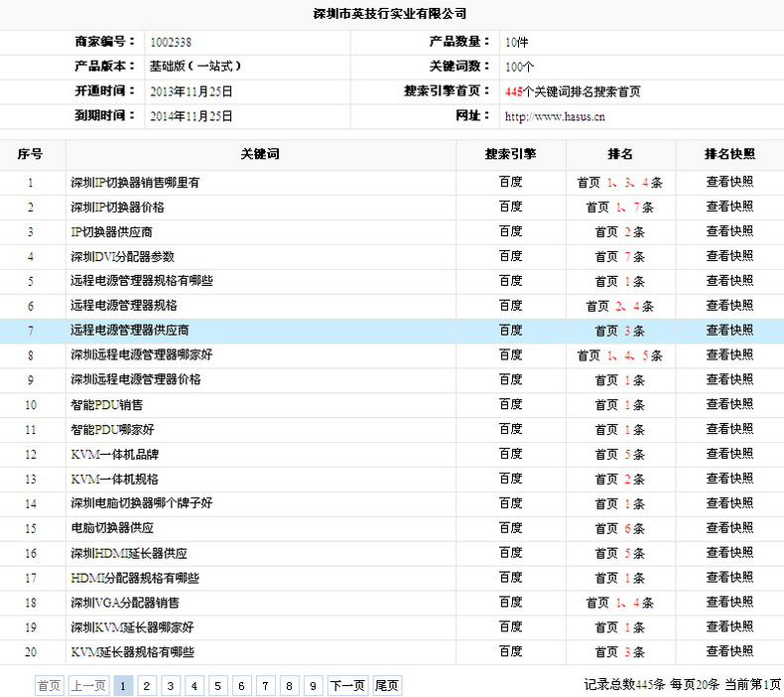View snapshot for 电脑切换器供应

(729, 528)
